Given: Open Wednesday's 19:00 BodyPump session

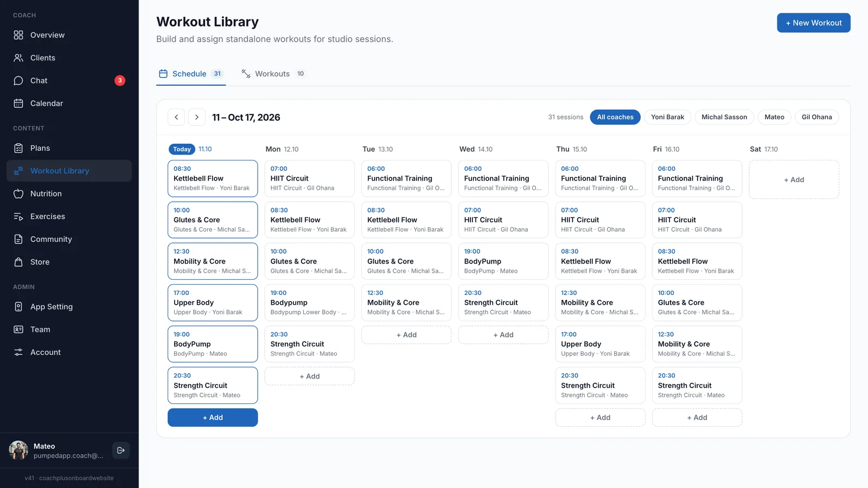Looking at the screenshot, I should click(x=503, y=261).
